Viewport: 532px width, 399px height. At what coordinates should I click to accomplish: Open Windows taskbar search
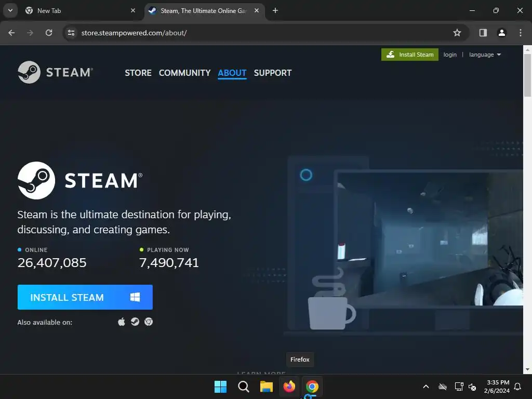(x=244, y=387)
